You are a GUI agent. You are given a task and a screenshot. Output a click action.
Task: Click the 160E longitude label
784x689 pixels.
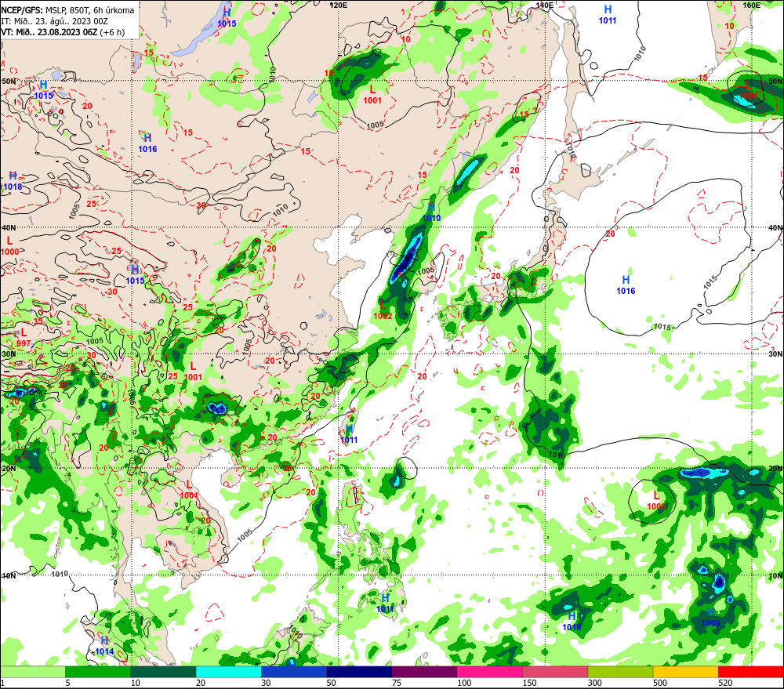(751, 5)
